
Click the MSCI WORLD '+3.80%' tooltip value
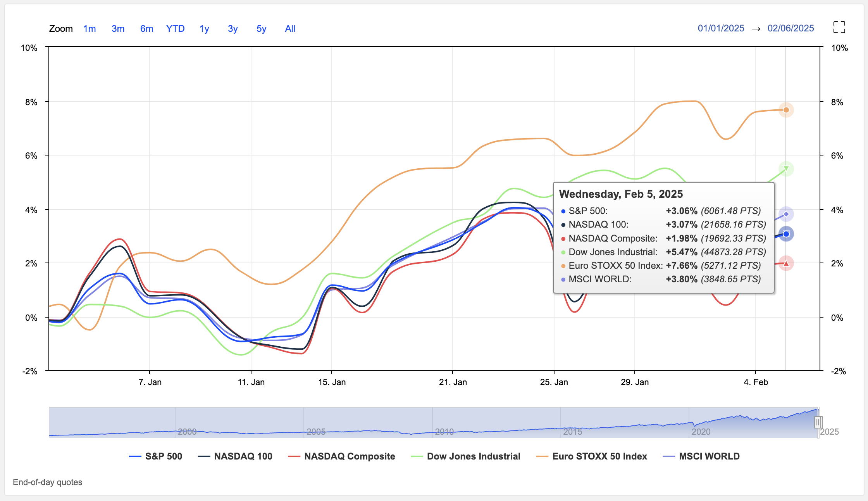pos(682,279)
